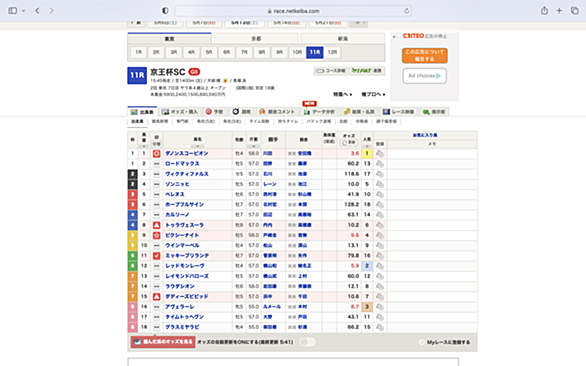Viewport: 586px width, 366px height.
Task: Open the データ分析 tab marked NEW
Action: coord(319,112)
